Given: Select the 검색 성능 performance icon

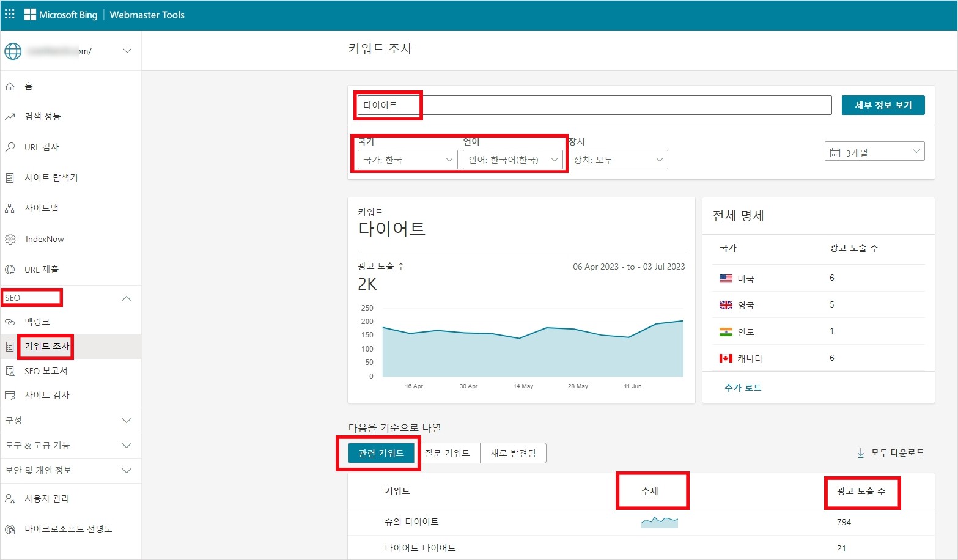Looking at the screenshot, I should (10, 116).
